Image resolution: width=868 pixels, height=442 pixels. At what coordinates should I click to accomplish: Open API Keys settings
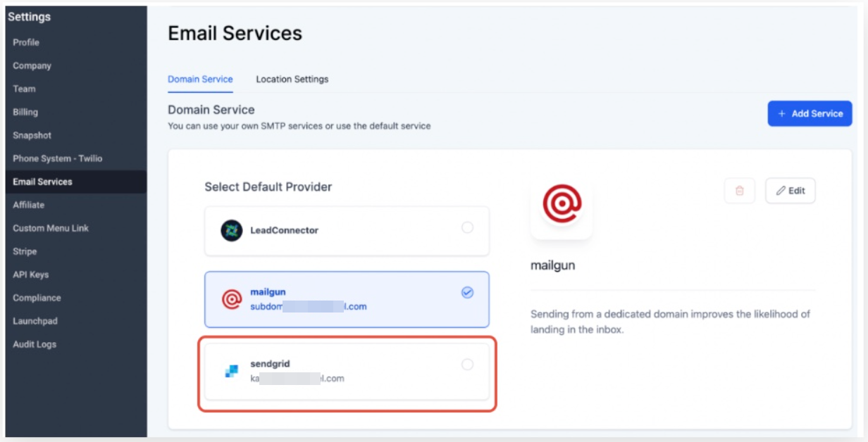coord(30,274)
